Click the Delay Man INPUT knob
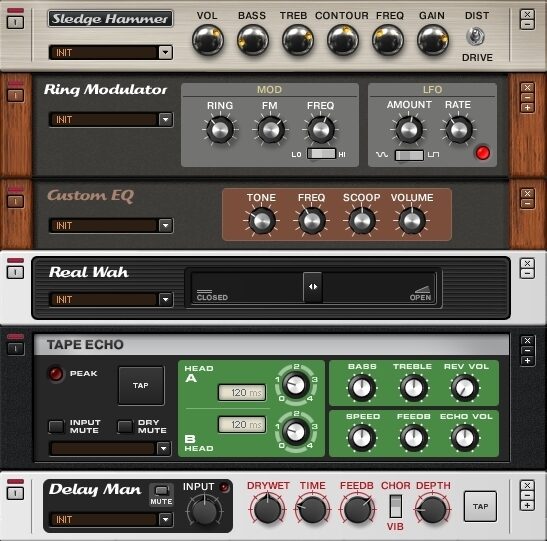 coord(204,511)
